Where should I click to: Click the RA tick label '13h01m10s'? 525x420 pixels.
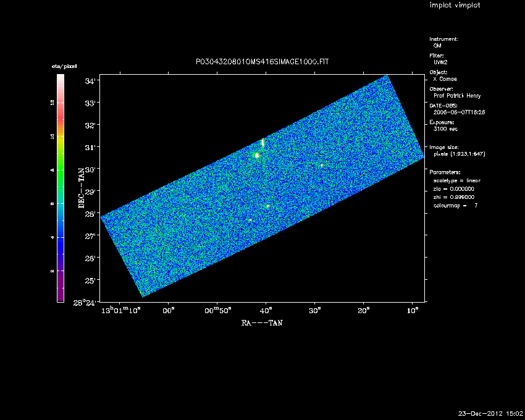pyautogui.click(x=120, y=311)
